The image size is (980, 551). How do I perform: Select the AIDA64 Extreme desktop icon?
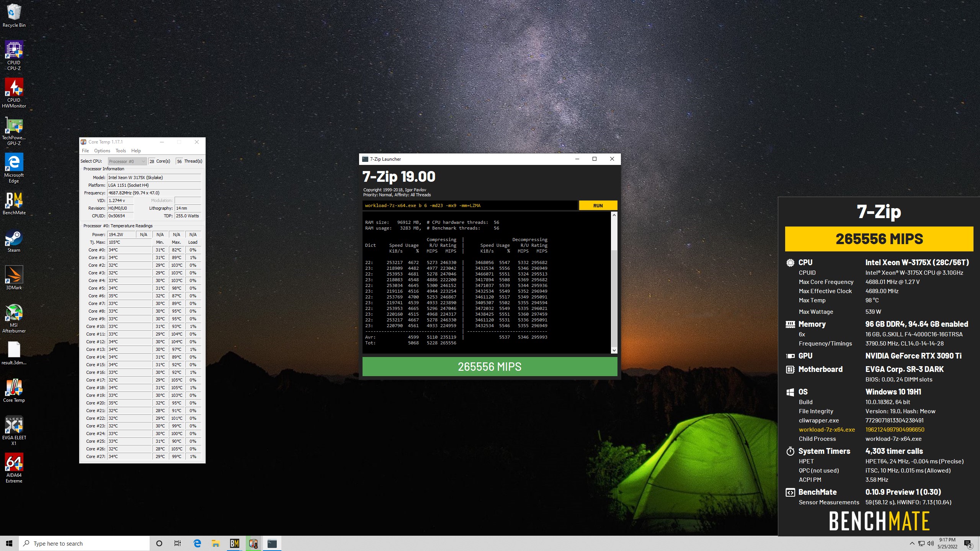click(x=14, y=468)
